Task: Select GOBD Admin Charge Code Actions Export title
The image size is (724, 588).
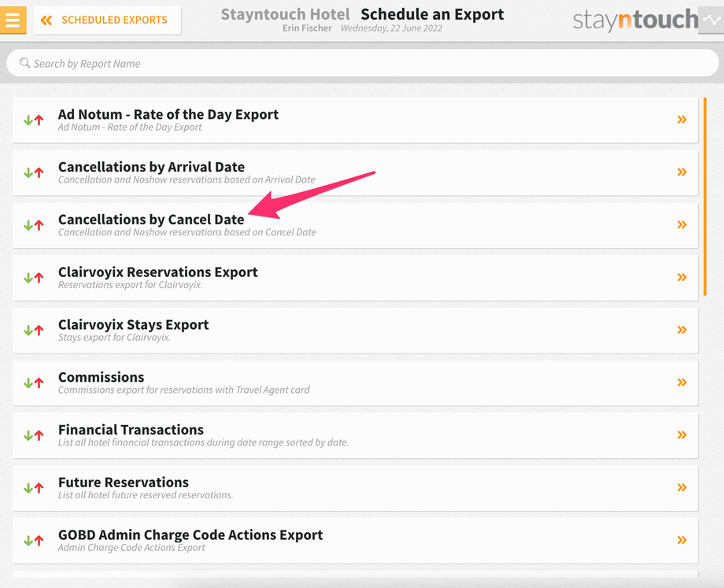Action: click(x=190, y=535)
